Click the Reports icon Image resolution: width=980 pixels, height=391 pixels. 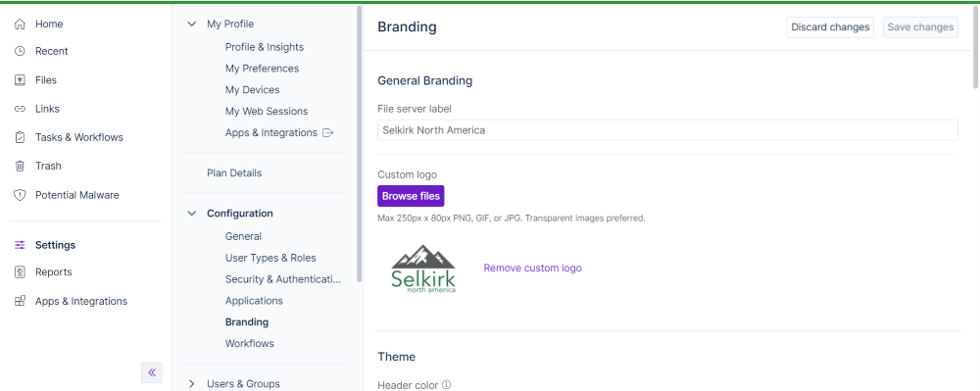tap(20, 272)
